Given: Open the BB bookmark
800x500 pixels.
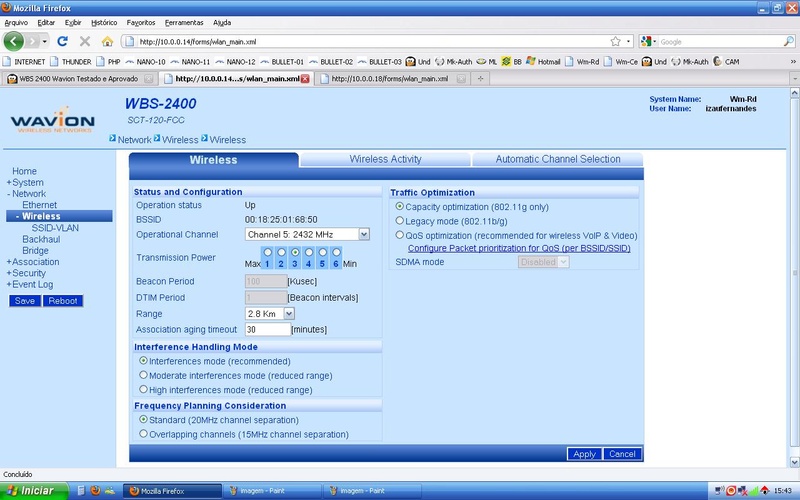Looking at the screenshot, I should tap(512, 62).
